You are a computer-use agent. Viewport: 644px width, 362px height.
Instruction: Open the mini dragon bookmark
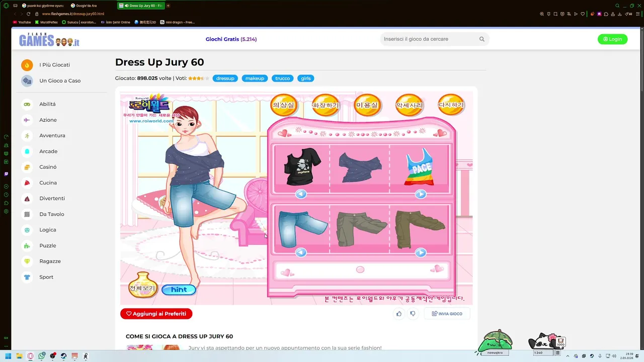178,22
